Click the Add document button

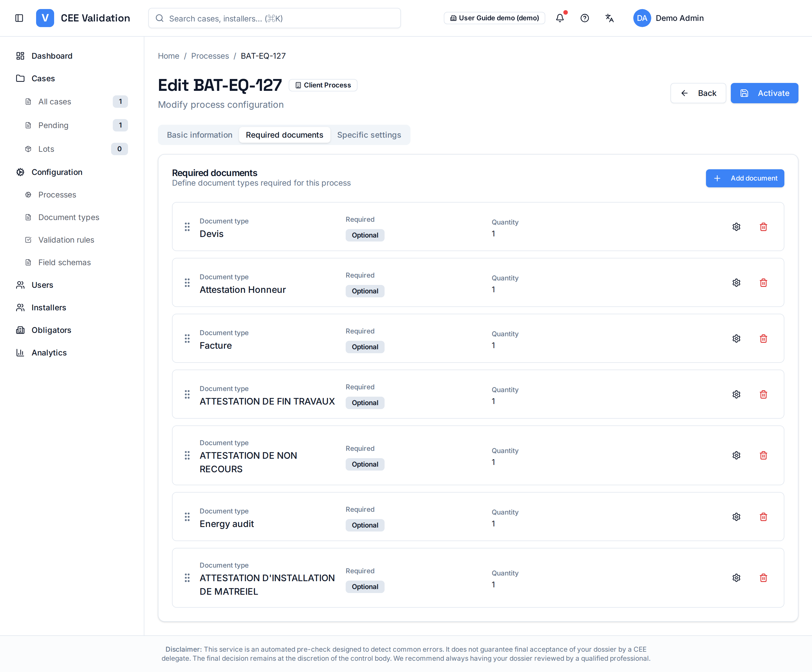point(745,178)
